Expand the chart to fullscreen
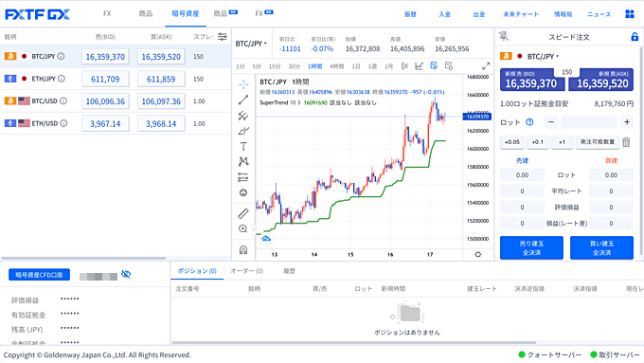This screenshot has height=363, width=644. point(486,65)
